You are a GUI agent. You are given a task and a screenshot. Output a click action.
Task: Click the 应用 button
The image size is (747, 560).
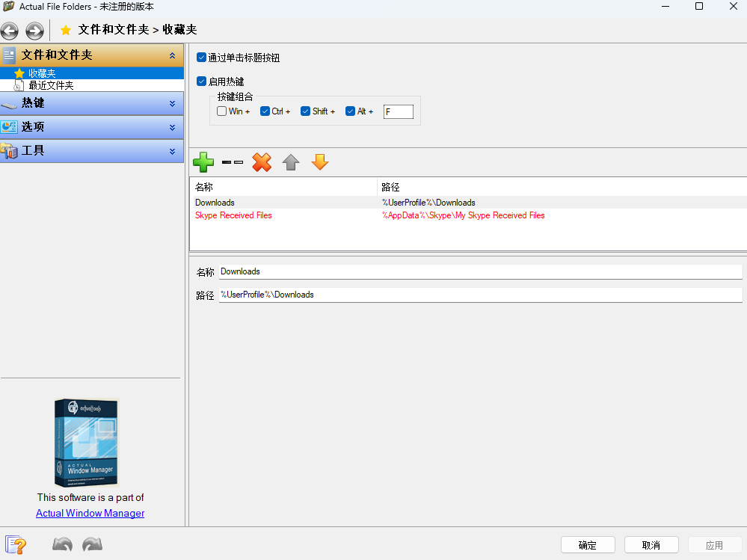(x=714, y=545)
